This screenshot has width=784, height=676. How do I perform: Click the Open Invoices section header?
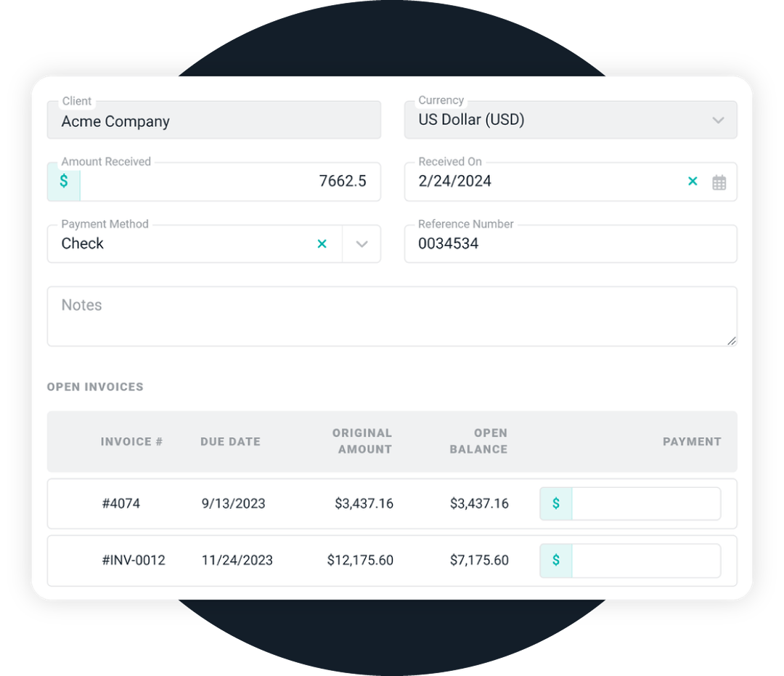pyautogui.click(x=95, y=386)
